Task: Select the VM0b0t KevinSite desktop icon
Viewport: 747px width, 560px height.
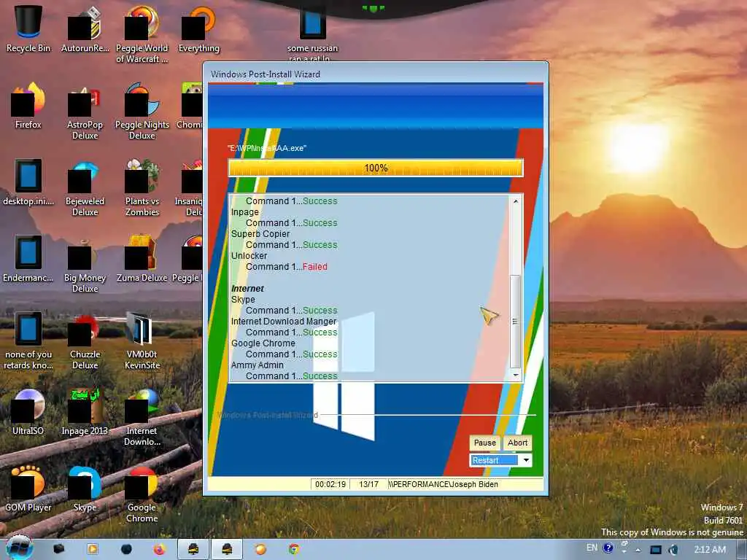Action: pos(142,341)
